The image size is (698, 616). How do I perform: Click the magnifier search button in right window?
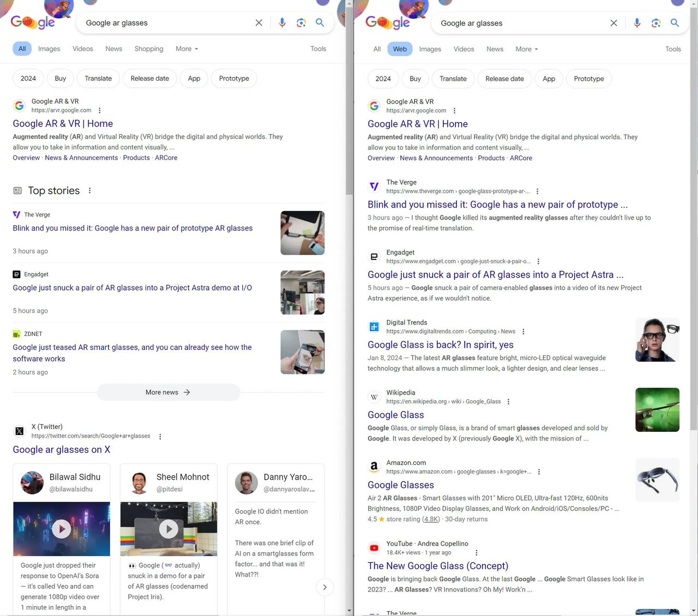675,23
